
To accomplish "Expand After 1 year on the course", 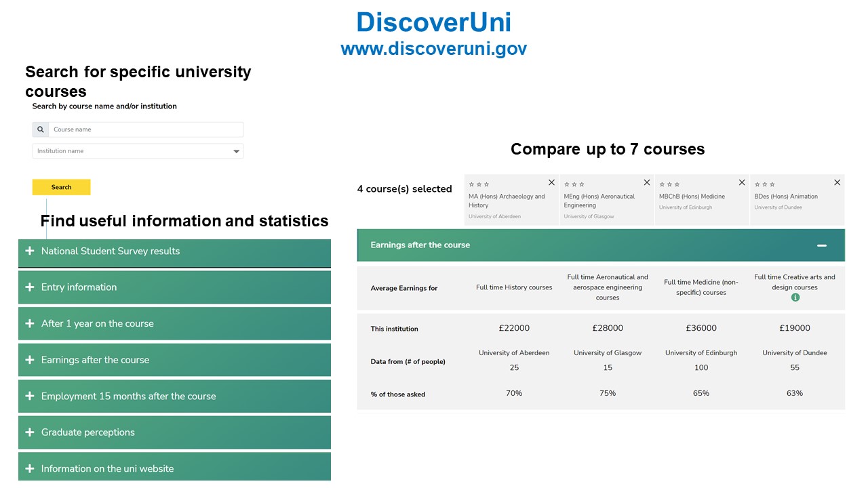I will point(174,324).
